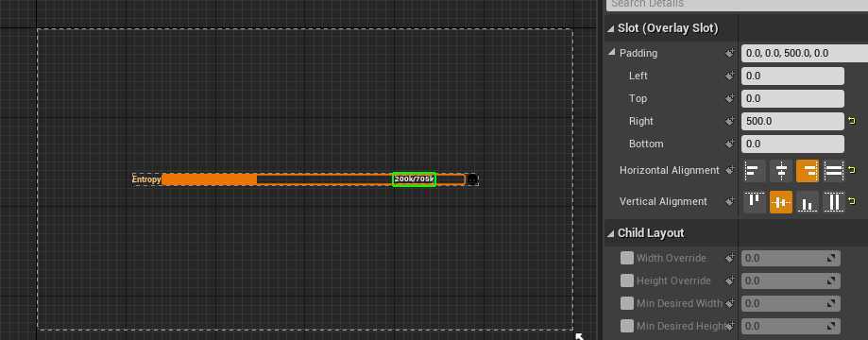
Task: Set horizontal alignment to center
Action: pos(780,171)
